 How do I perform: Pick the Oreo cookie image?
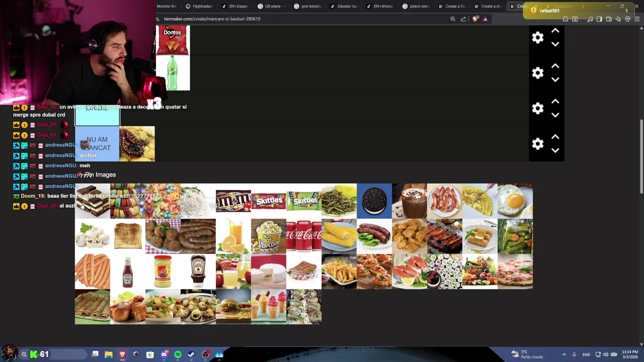pos(374,201)
